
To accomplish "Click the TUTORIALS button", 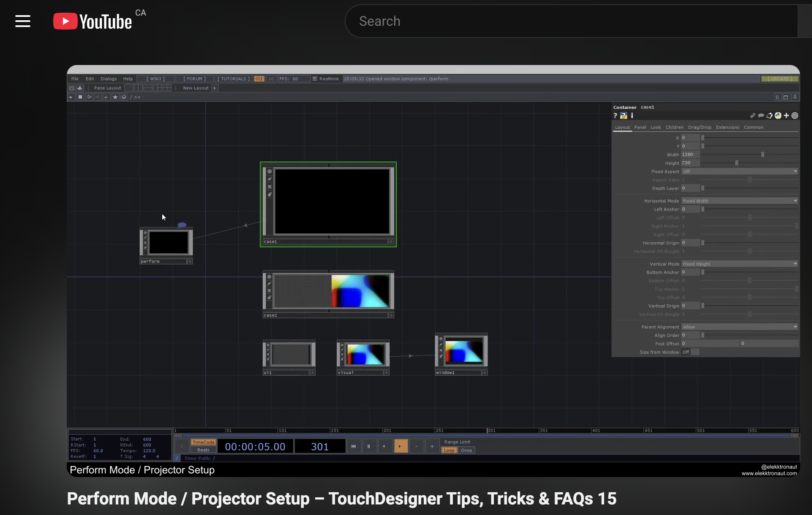I will pyautogui.click(x=234, y=79).
